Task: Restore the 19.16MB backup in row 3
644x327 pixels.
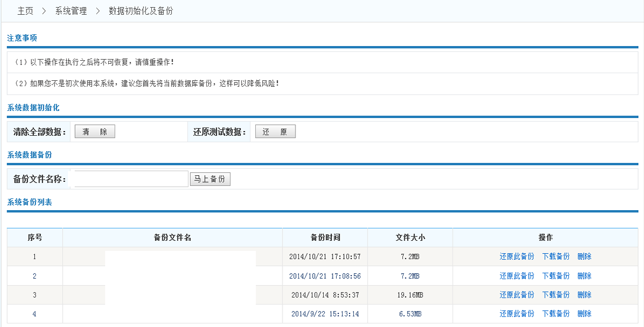Action: 516,295
